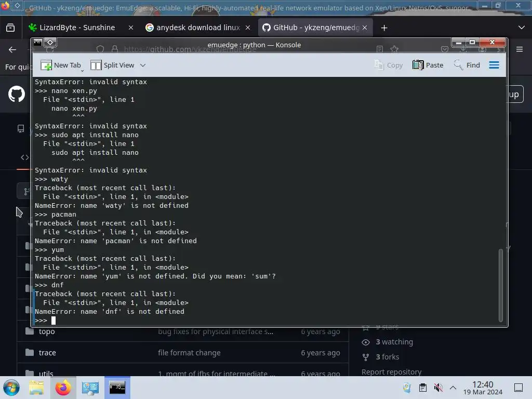Open the utils folder in repository
Viewport: 532px width, 399px height.
[46, 374]
